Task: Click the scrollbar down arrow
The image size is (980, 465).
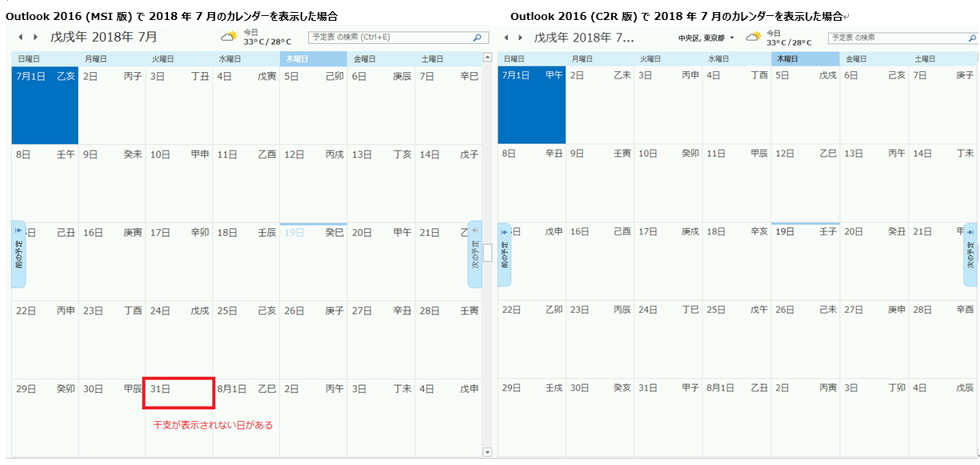Action: (x=486, y=451)
